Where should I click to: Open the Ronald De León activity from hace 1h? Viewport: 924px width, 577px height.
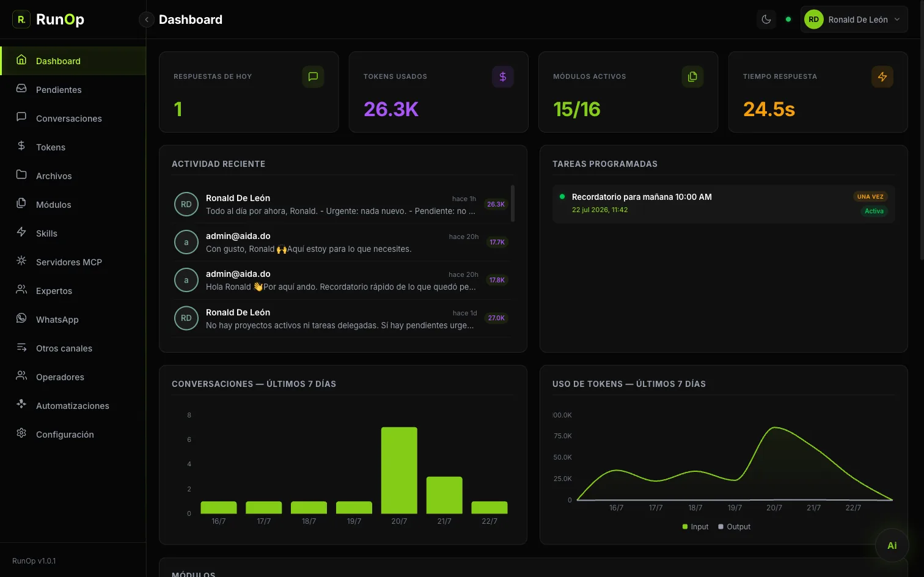click(x=341, y=204)
